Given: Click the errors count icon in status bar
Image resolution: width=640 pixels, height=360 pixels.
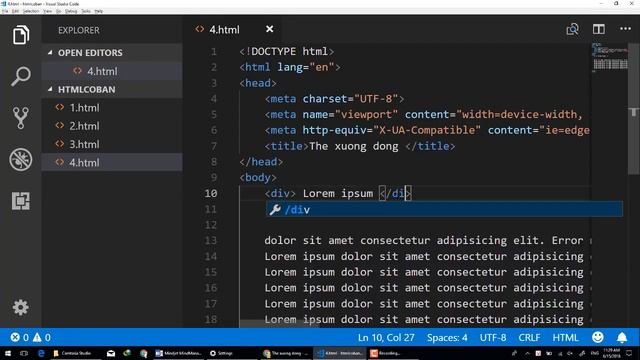Looking at the screenshot, I should tap(15, 337).
